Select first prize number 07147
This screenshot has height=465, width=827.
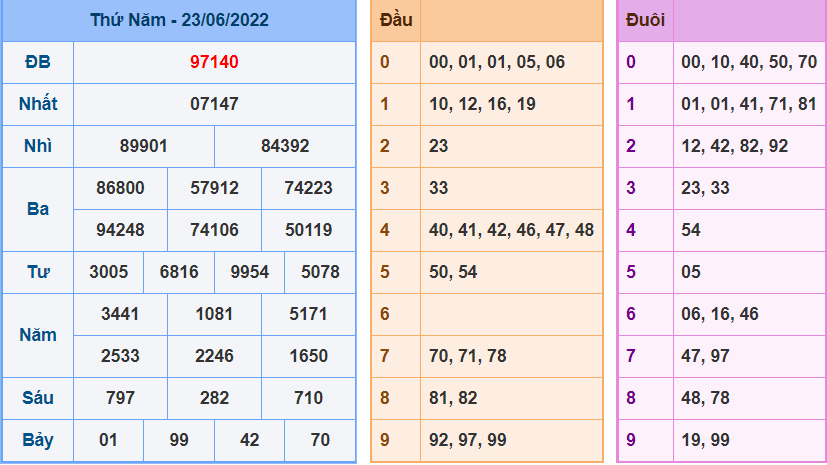click(214, 104)
